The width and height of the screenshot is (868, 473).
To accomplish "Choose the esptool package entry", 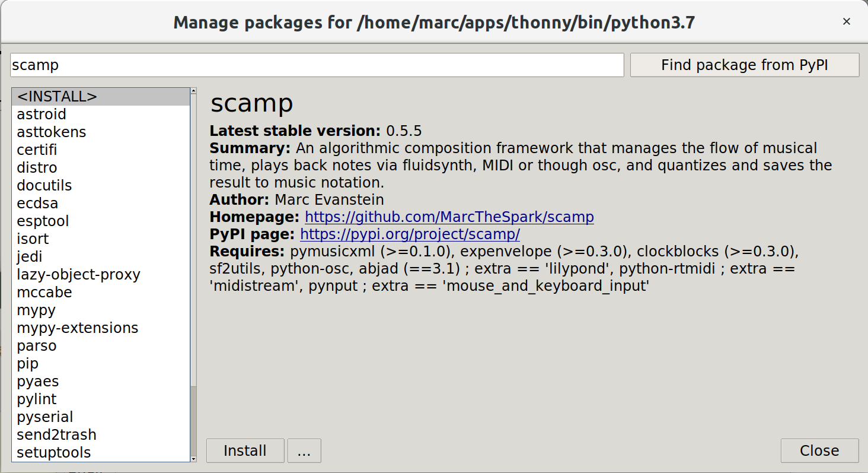I will (x=43, y=221).
